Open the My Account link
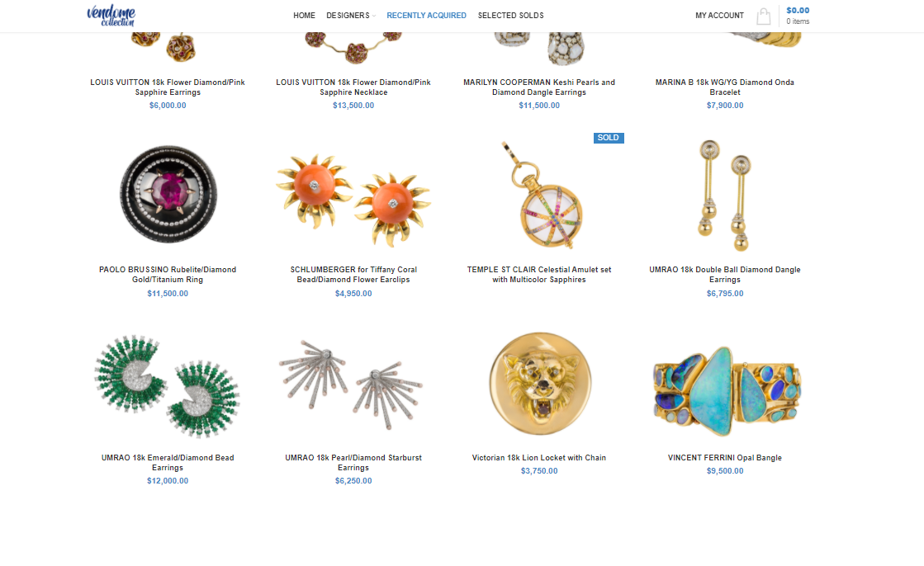The width and height of the screenshot is (924, 566). click(x=719, y=16)
